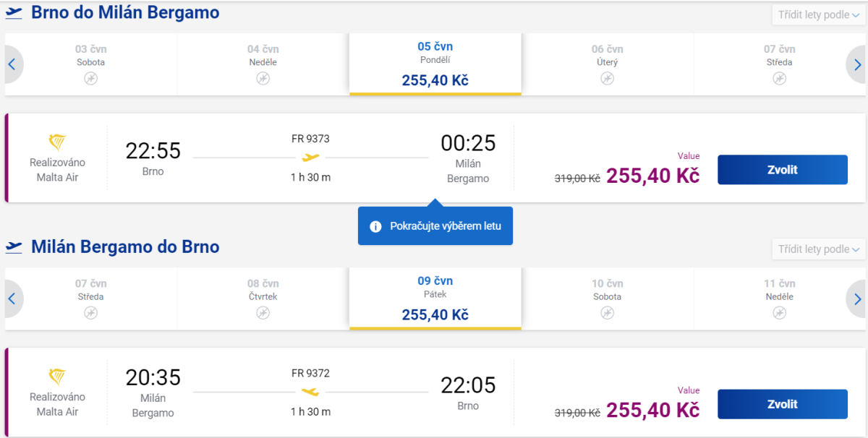
Task: Click next dates arrow for Brno to Milán flights
Action: 857,64
